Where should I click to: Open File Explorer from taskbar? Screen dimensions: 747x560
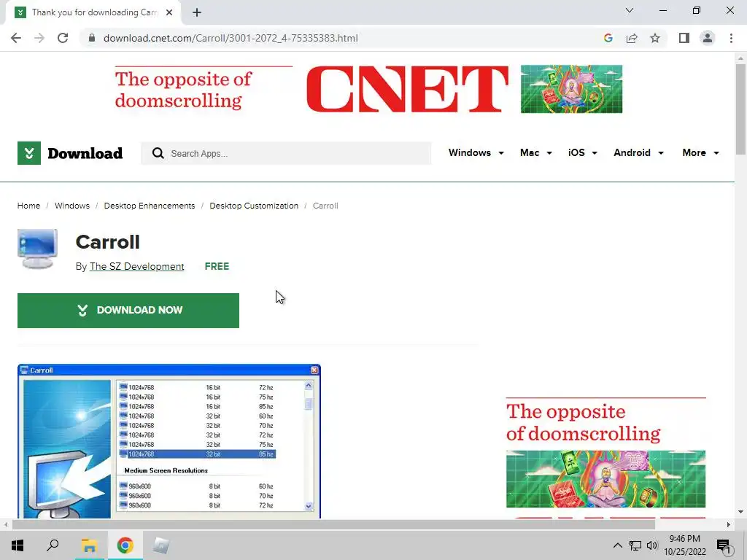coord(89,545)
